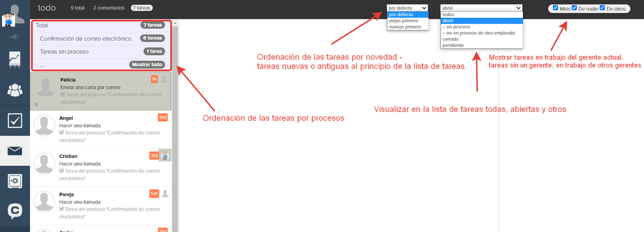
Task: Open the chart reports sidebar icon
Action: coord(14,60)
